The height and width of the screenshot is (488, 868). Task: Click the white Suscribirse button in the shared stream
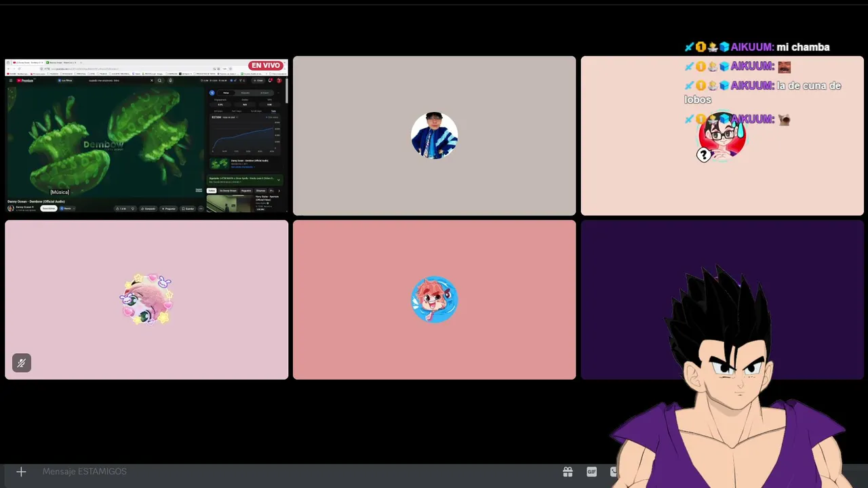pyautogui.click(x=49, y=208)
